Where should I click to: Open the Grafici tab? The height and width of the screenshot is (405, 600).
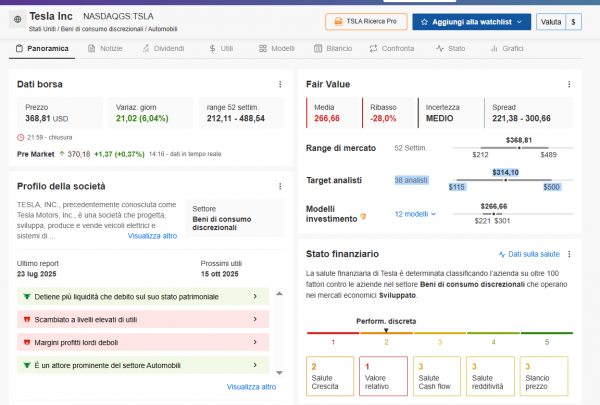pyautogui.click(x=507, y=49)
